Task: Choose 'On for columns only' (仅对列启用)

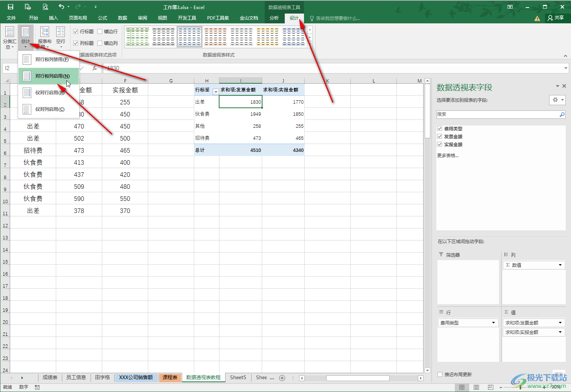Action: [49, 109]
